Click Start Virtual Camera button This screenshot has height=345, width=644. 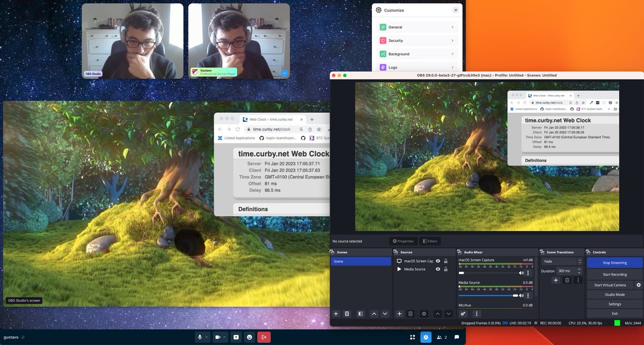click(610, 285)
